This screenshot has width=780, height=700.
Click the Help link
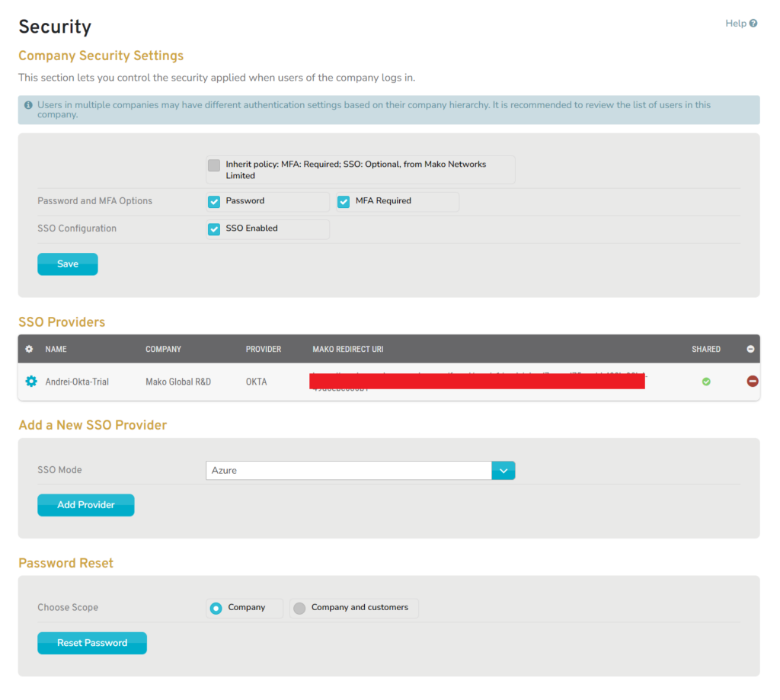(734, 23)
